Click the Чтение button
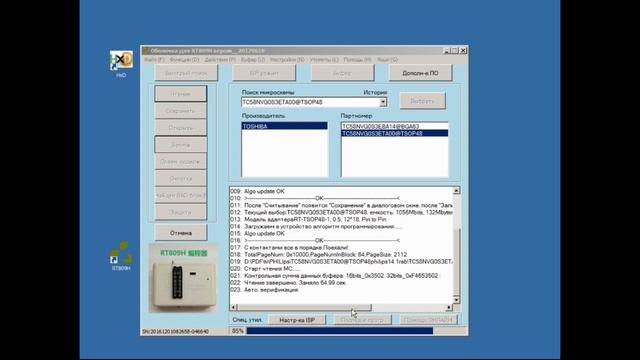Screen dimensions: 640x360 pos(180,93)
